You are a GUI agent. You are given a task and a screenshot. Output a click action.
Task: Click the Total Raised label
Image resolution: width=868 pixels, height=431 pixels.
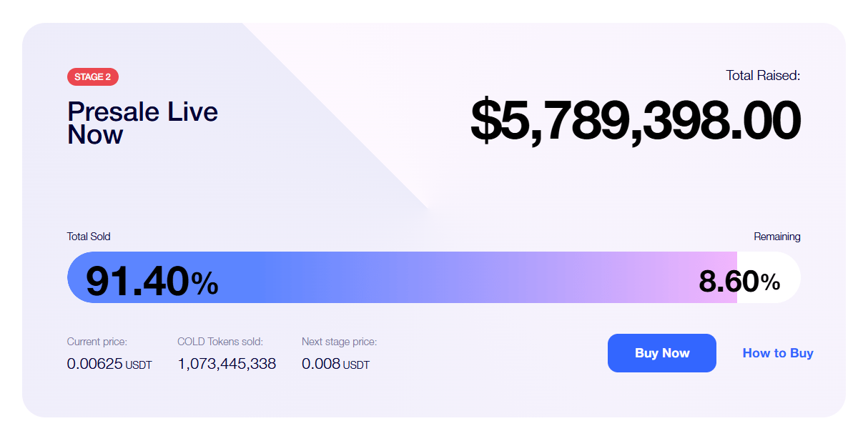coord(763,75)
